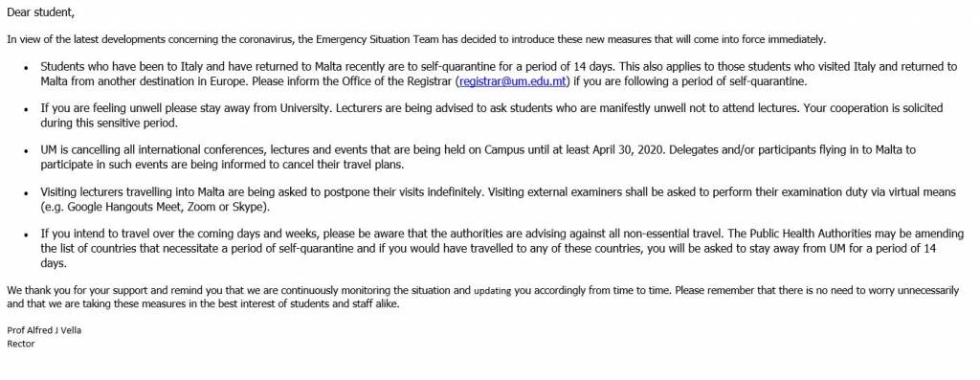Click the signature name 'Prof Alfred J Vella'
Screen dimensions: 980x380
pos(44,330)
